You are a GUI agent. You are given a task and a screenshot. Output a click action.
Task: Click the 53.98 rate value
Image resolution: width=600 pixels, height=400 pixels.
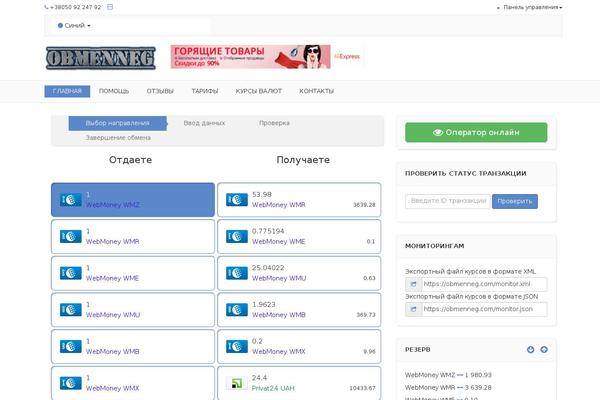262,194
